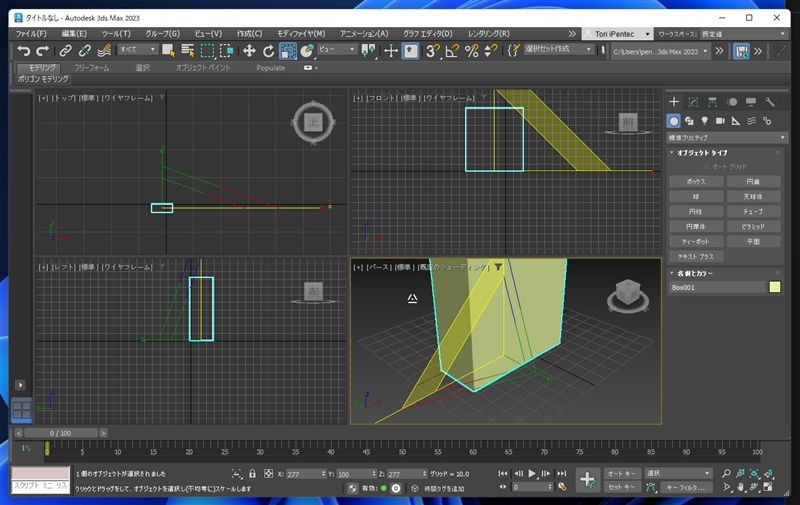
Task: Toggle the Percent Snap button
Action: pos(471,50)
